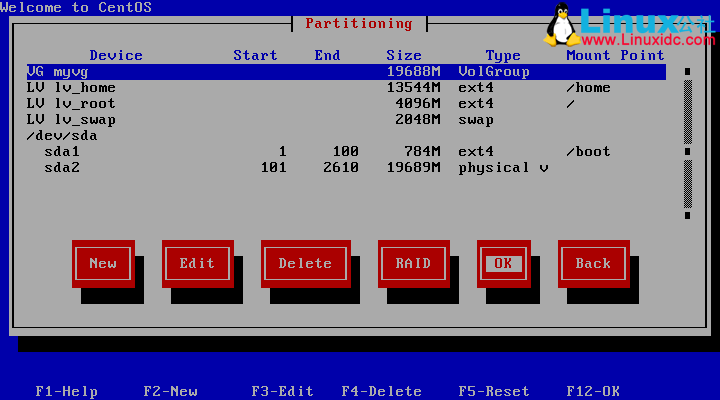Select the LV lv_home row

coord(346,88)
